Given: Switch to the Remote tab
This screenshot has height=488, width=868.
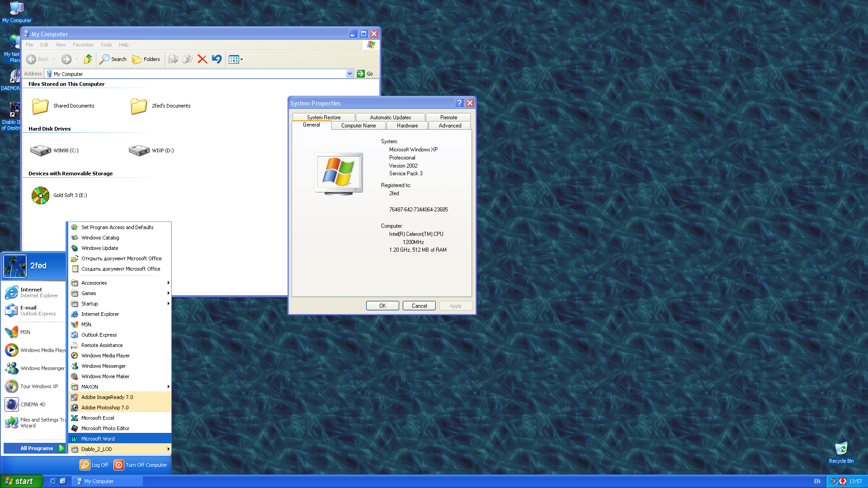Looking at the screenshot, I should (448, 117).
